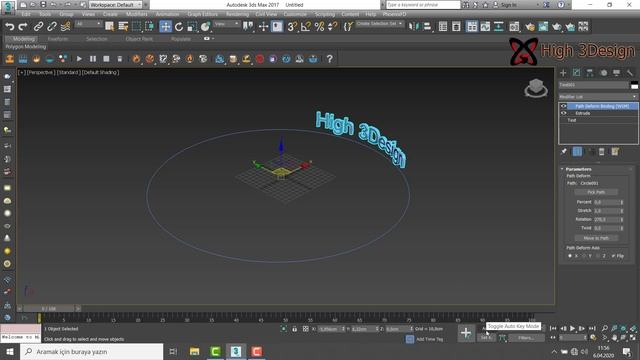Click the Key Filters button

coord(526,338)
